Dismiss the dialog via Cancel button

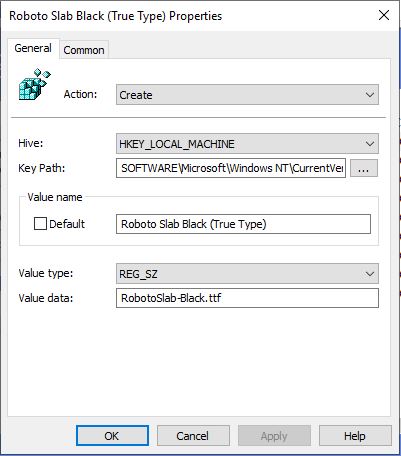pyautogui.click(x=193, y=435)
